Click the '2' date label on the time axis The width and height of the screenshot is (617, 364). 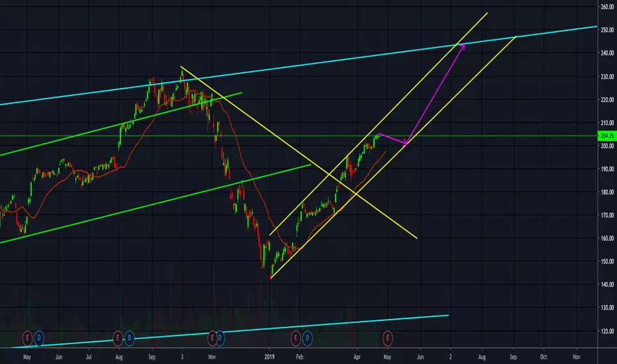pos(451,357)
